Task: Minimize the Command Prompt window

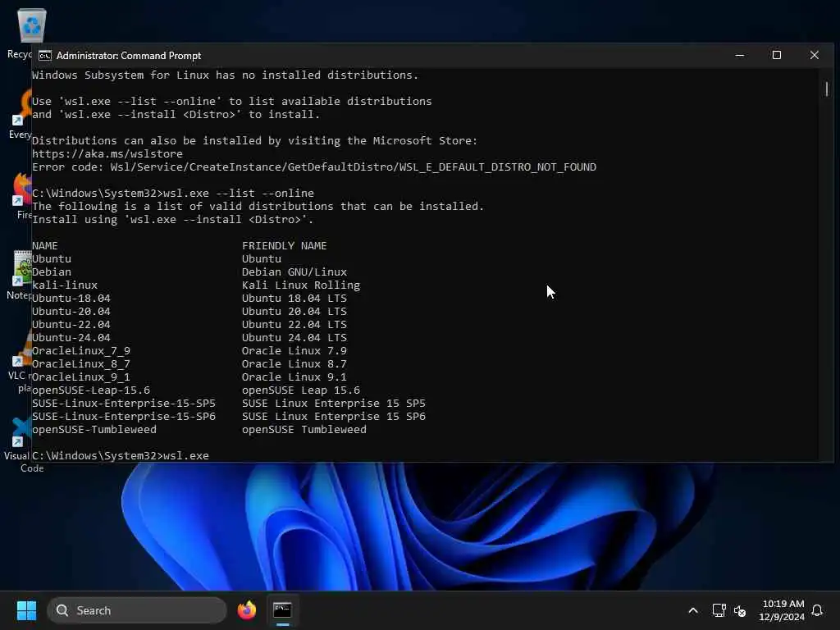Action: point(740,55)
